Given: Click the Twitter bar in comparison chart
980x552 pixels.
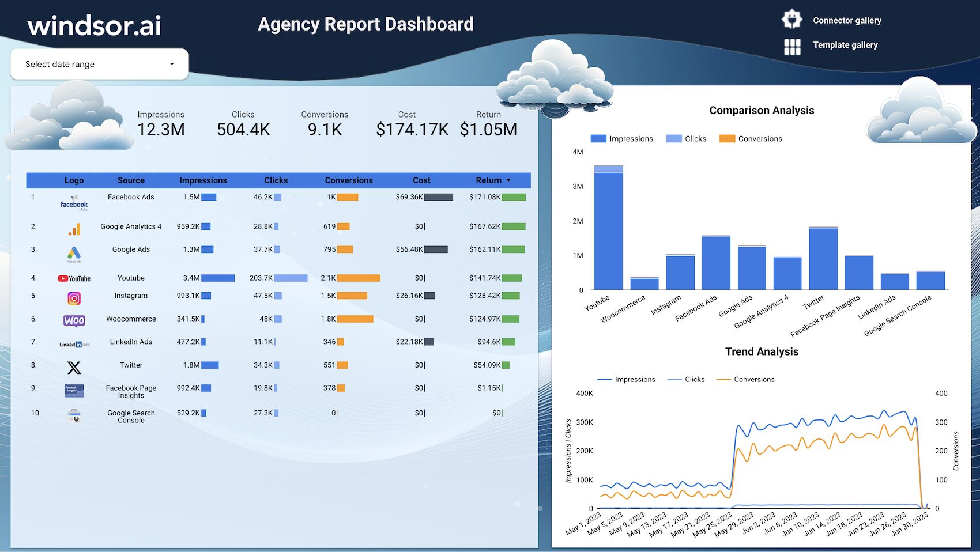Looking at the screenshot, I should point(823,259).
